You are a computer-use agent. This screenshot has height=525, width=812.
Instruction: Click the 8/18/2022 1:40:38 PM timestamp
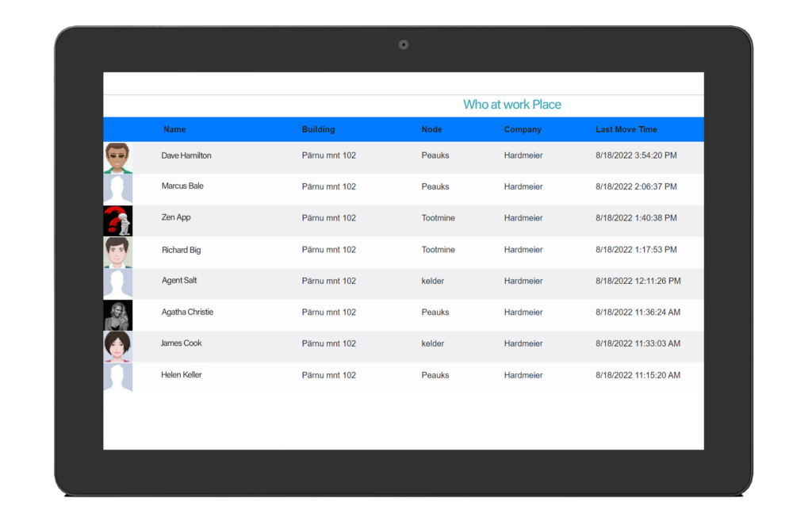click(636, 218)
